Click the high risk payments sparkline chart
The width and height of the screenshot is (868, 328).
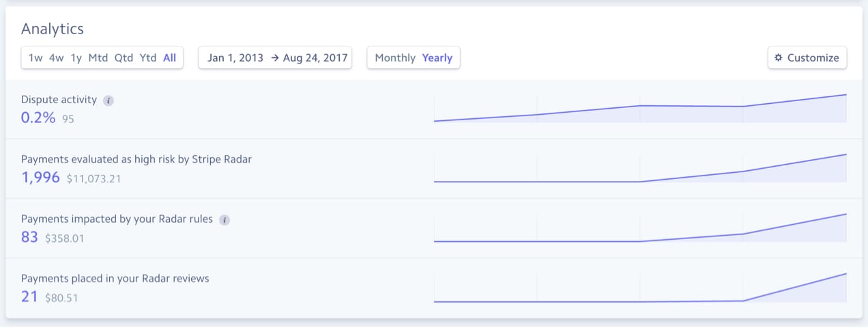tap(640, 169)
